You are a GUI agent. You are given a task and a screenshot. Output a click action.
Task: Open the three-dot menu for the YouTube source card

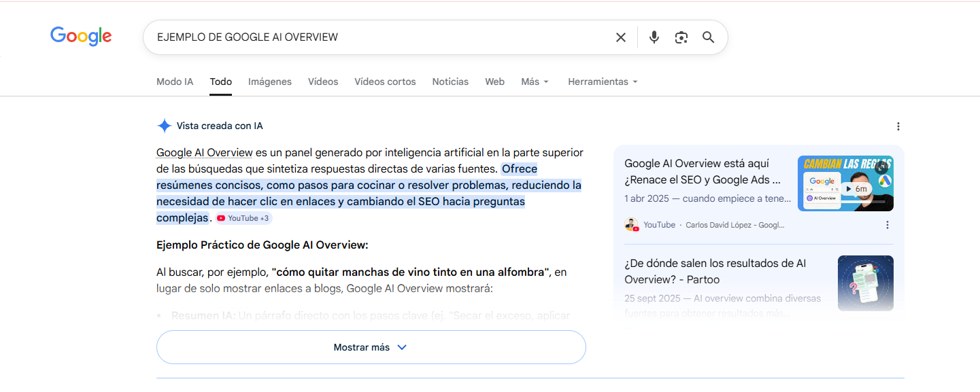887,225
